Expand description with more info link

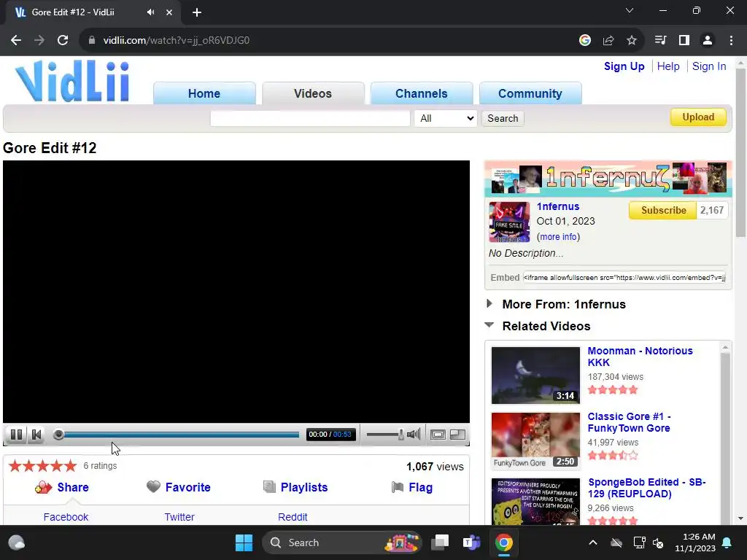pos(558,237)
